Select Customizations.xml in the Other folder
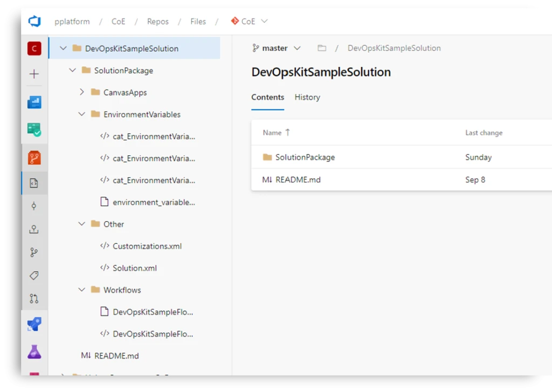 [147, 246]
